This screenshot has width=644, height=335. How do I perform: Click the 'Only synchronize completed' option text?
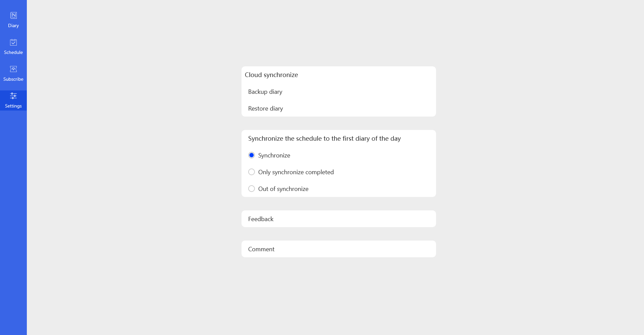pos(296,172)
